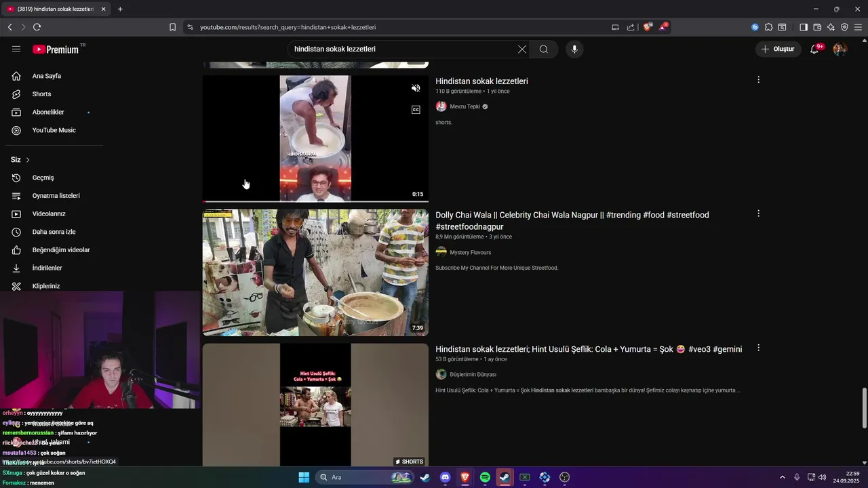The image size is (868, 488).
Task: Open the Brave VPN shield icon
Action: [x=844, y=27]
